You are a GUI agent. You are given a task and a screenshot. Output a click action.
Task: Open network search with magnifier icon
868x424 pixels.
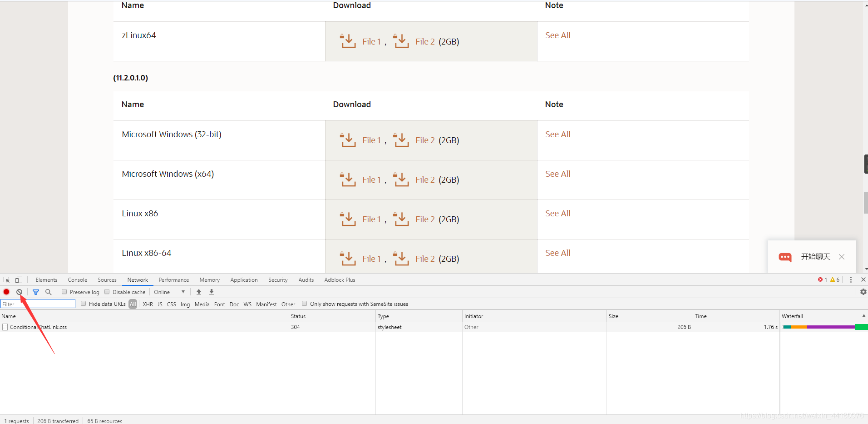coord(49,292)
